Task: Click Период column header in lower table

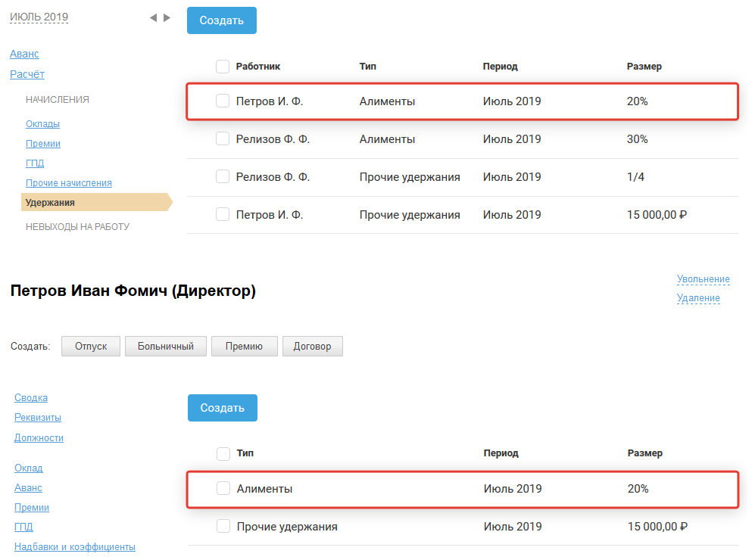Action: 501,453
